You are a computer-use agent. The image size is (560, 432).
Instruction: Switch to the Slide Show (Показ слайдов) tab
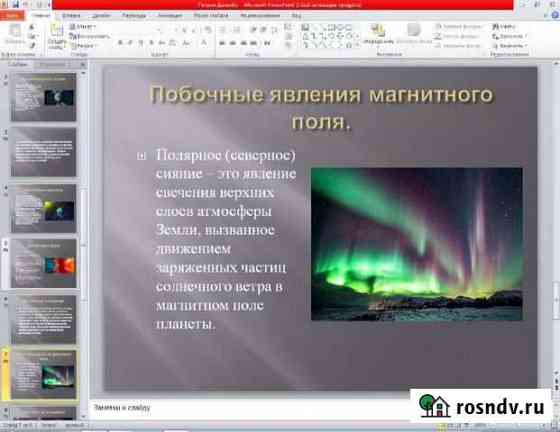coord(211,15)
